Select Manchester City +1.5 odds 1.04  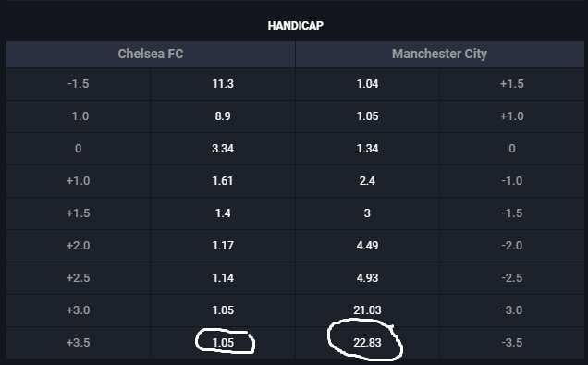368,83
